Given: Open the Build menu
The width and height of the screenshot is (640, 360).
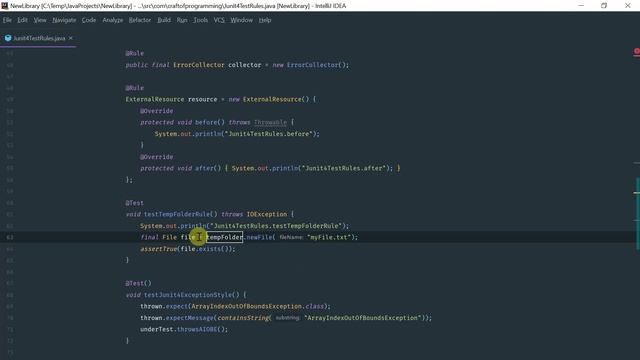Looking at the screenshot, I should tap(164, 20).
